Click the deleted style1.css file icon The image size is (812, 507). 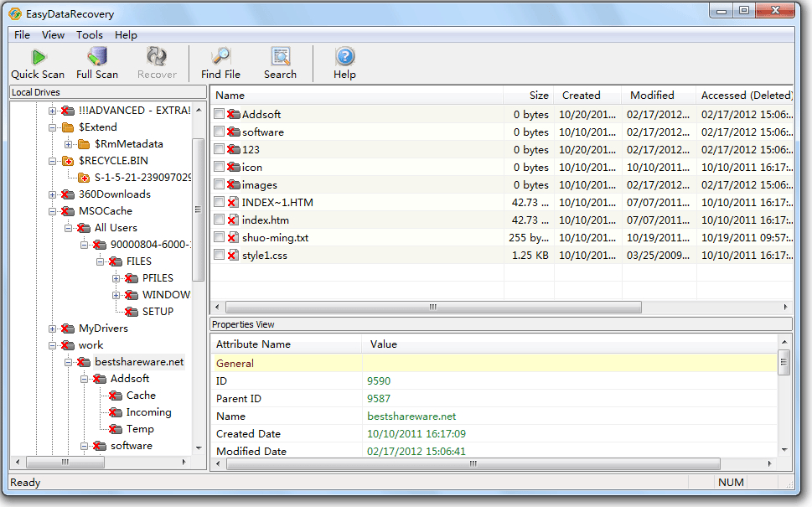coord(234,256)
